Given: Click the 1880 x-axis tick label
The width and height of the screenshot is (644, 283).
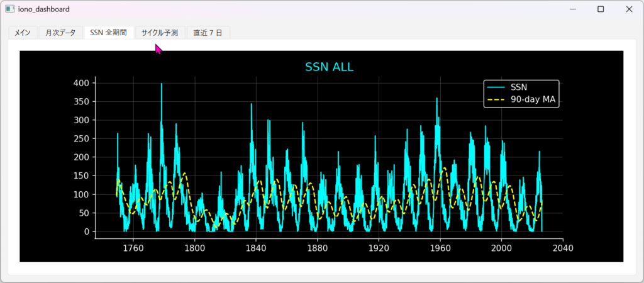Looking at the screenshot, I should pos(317,248).
